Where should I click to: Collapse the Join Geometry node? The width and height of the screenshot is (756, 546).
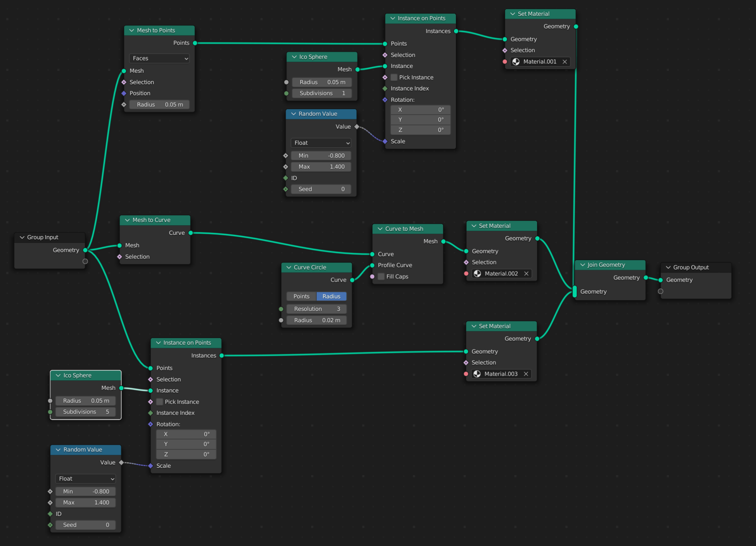(x=583, y=265)
